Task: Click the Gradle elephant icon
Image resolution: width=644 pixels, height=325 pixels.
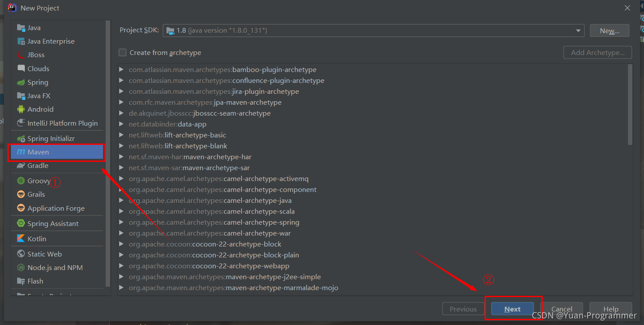Action: (x=21, y=166)
